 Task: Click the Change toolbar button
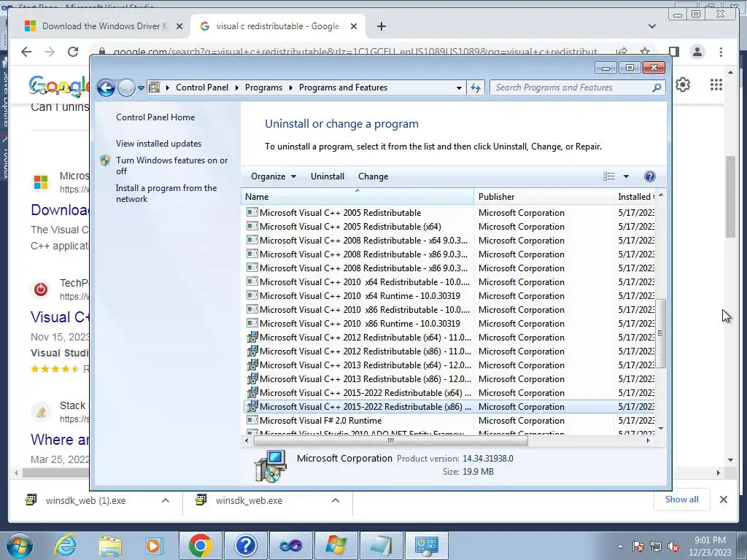[373, 176]
